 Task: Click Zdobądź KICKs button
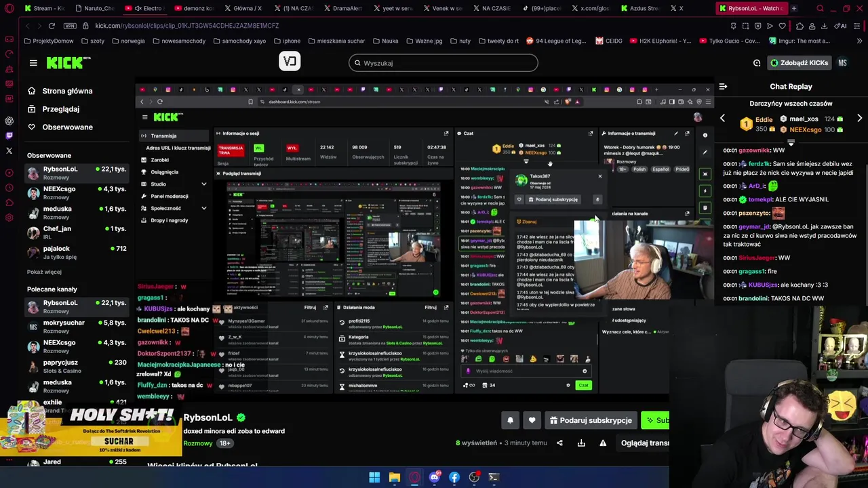coord(799,63)
